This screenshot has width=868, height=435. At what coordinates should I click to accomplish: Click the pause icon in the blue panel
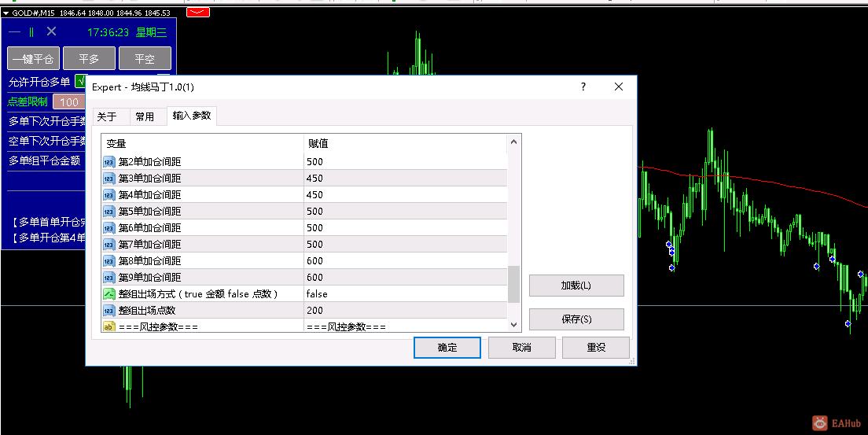31,32
